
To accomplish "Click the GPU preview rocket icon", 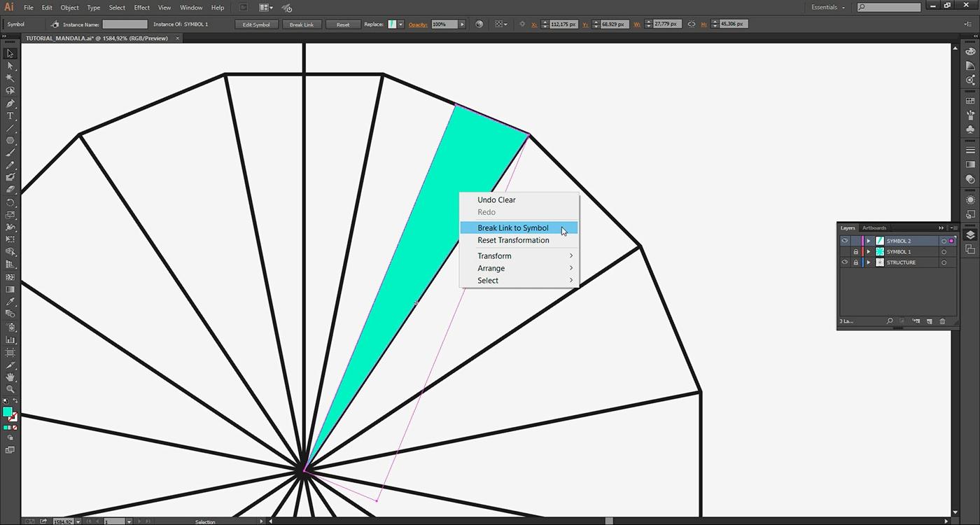I will (x=287, y=8).
